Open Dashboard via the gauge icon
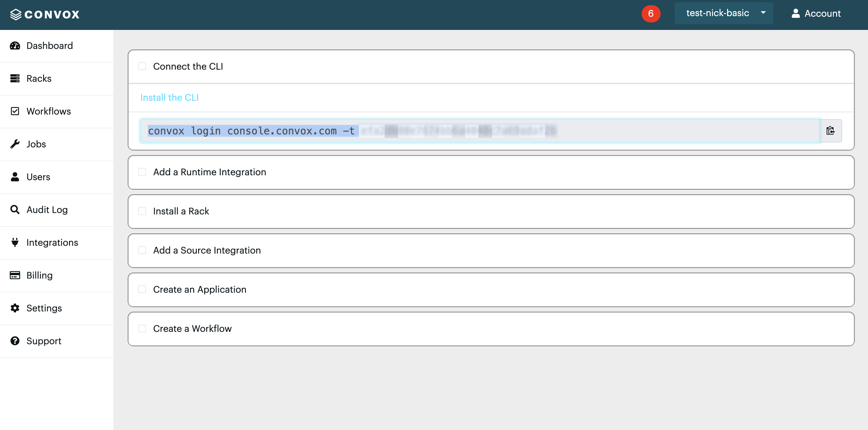 (x=15, y=45)
